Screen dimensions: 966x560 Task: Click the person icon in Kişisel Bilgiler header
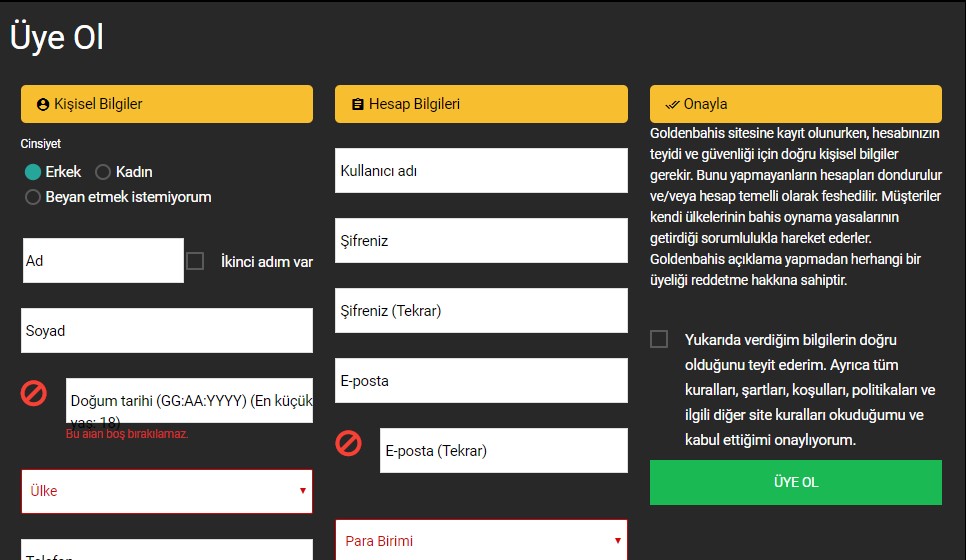(43, 105)
